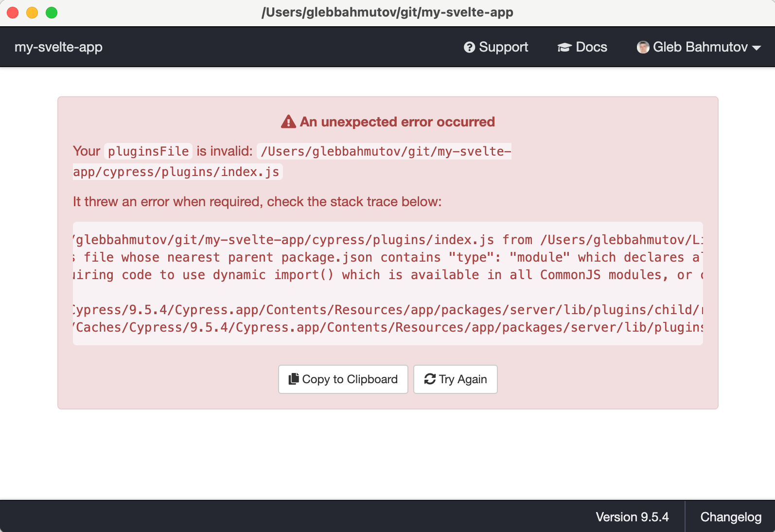Click the stack trace line ending with plugins/child/
The width and height of the screenshot is (775, 532).
[x=388, y=310]
